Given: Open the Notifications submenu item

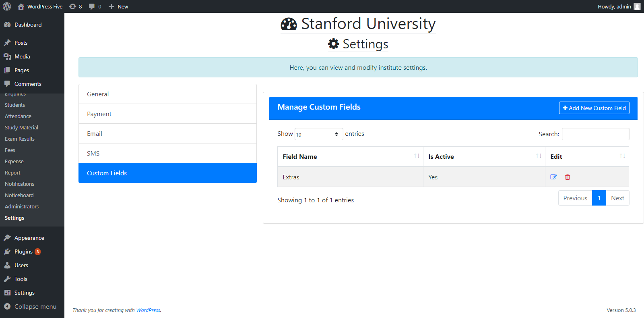Looking at the screenshot, I should point(19,184).
